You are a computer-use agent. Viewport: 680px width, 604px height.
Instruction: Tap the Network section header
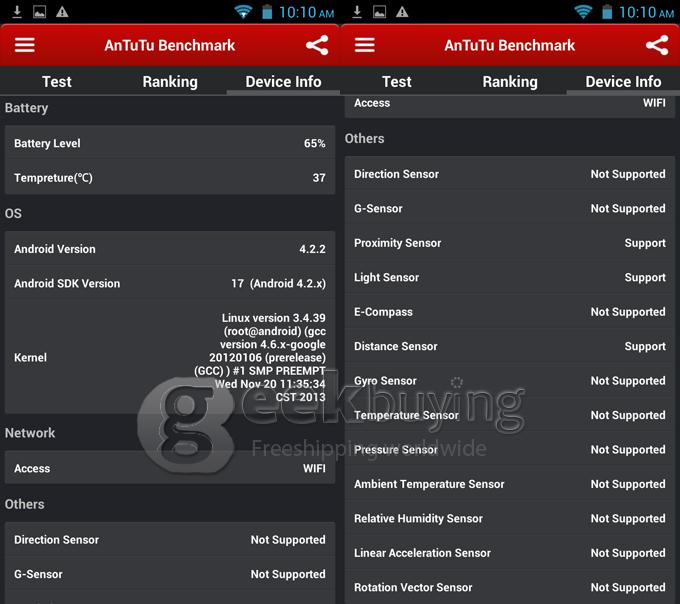click(30, 433)
